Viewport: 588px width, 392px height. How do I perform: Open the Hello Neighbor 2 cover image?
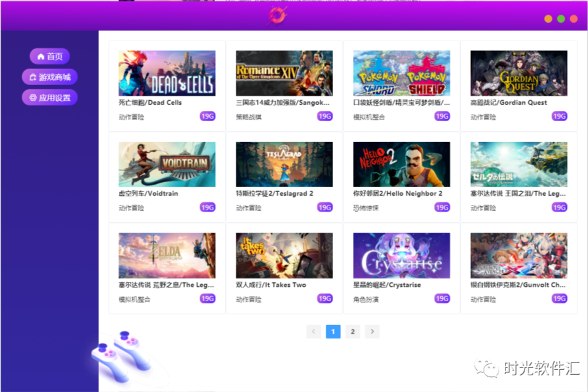(x=401, y=164)
